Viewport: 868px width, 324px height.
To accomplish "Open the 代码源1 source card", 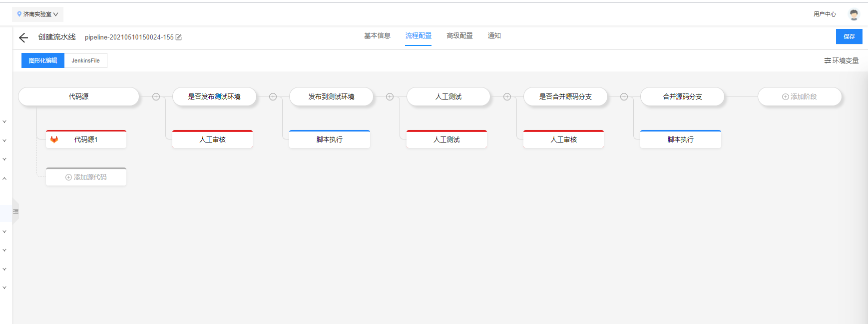I will (86, 139).
